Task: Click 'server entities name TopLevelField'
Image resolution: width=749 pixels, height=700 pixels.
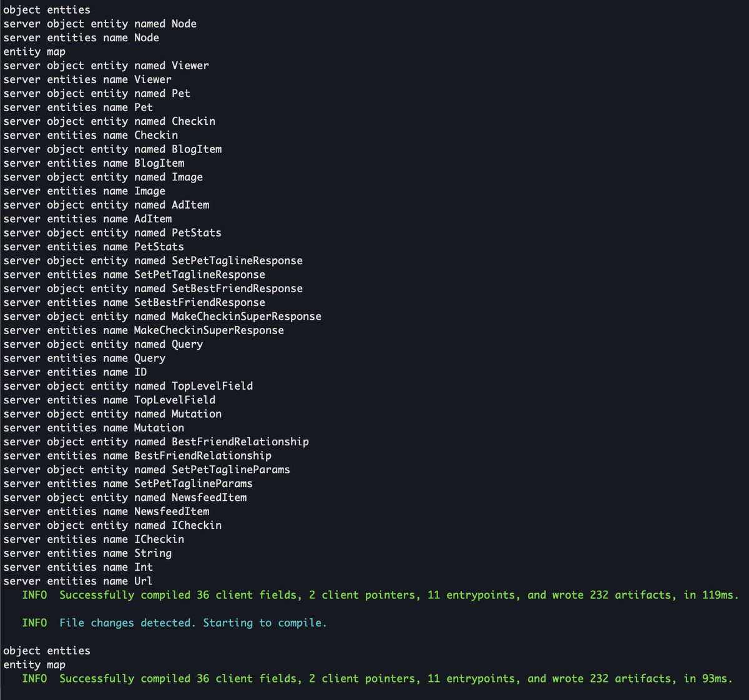Action: (x=109, y=400)
